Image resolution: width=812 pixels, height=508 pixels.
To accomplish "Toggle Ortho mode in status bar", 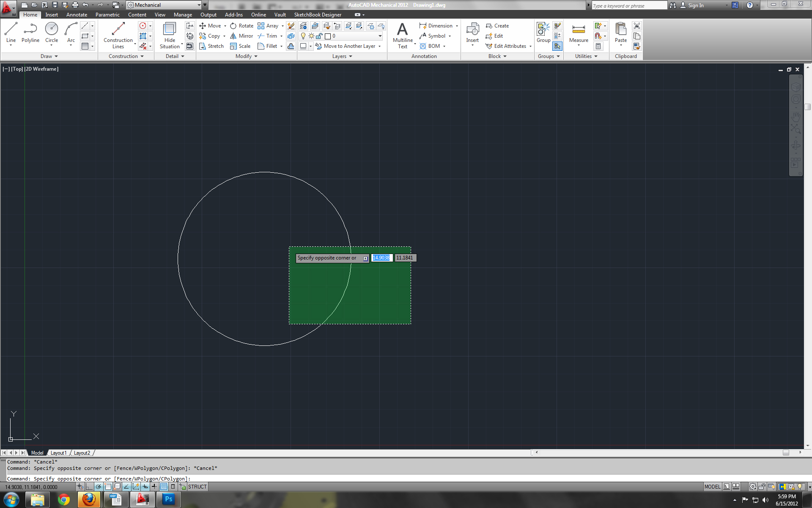I will click(90, 487).
